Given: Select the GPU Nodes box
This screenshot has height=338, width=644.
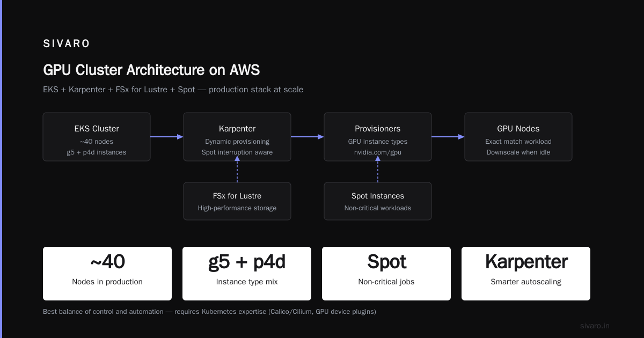Looking at the screenshot, I should [x=518, y=137].
